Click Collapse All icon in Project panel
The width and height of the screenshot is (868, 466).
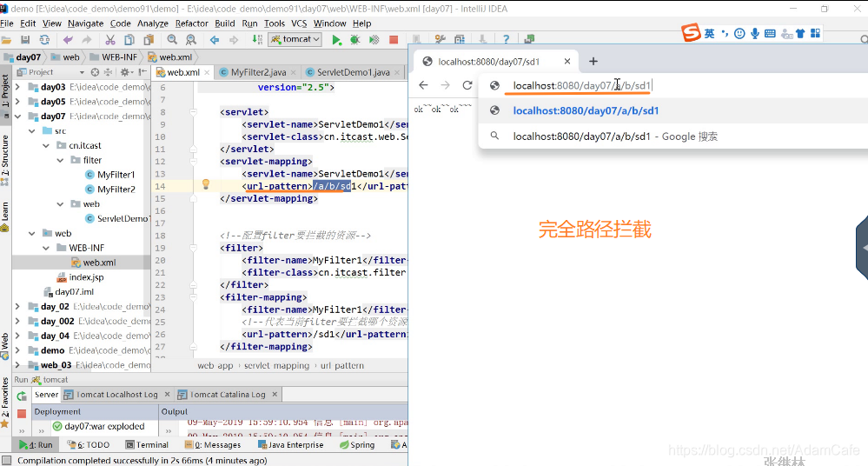click(x=108, y=72)
